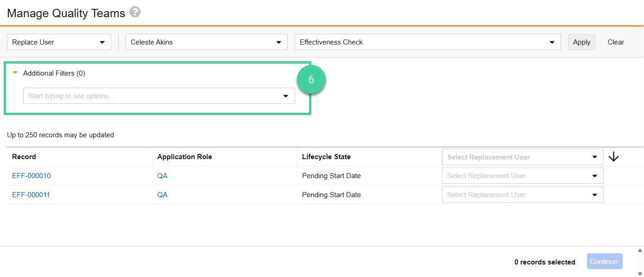Open record EFF-000010
Image resolution: width=644 pixels, height=277 pixels.
click(31, 175)
